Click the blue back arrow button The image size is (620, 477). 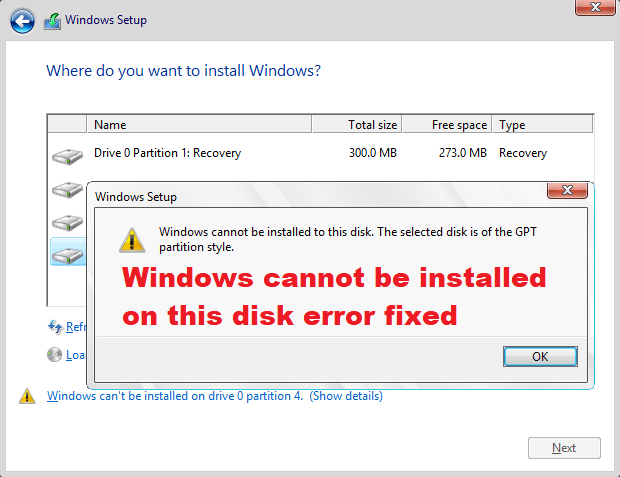coord(22,21)
